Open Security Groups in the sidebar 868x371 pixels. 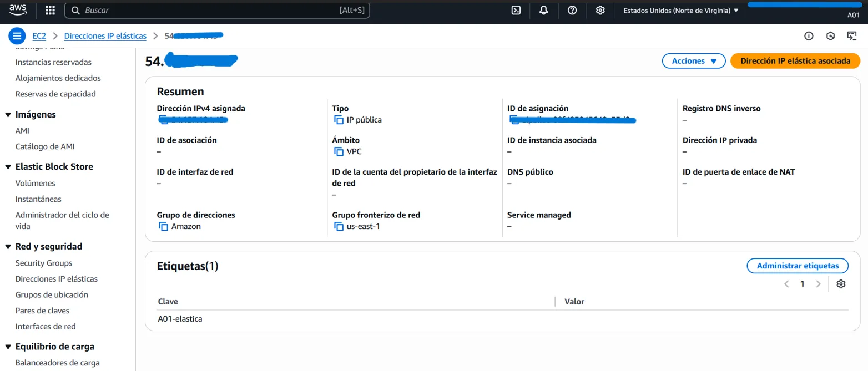44,263
